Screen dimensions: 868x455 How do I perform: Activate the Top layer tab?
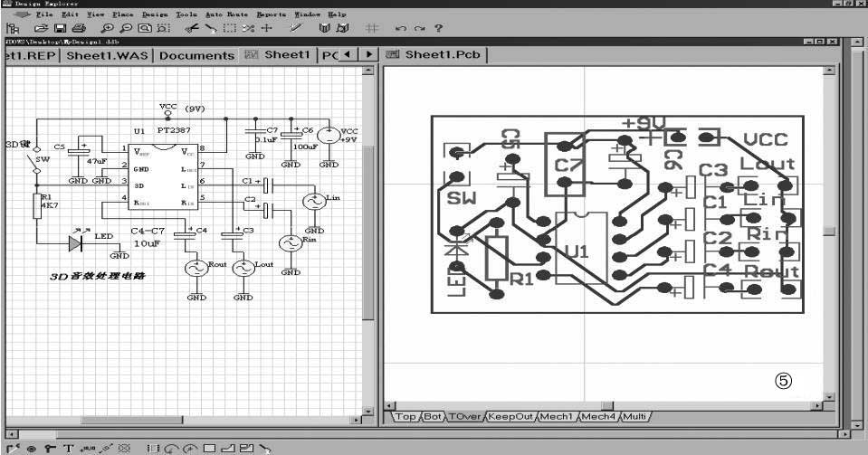[x=405, y=417]
